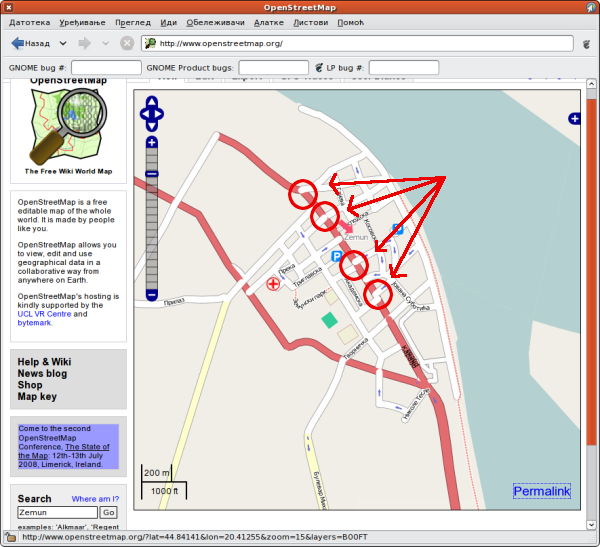The image size is (600, 547).
Task: Open the forward history dropdown arrow
Action: pos(106,43)
